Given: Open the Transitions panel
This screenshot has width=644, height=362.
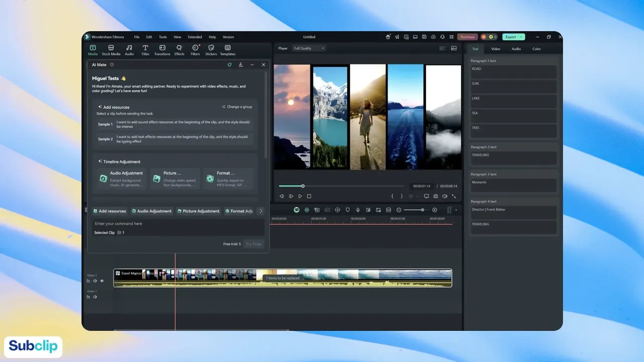Looking at the screenshot, I should (x=162, y=50).
